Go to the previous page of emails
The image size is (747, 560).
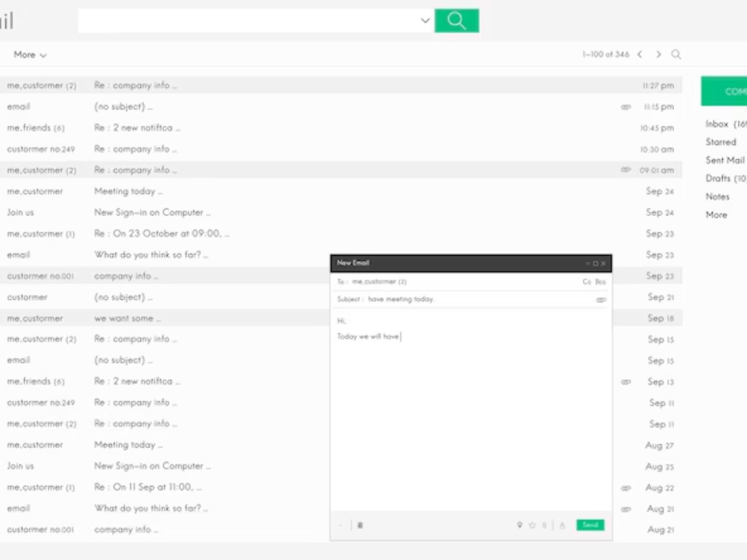[x=639, y=55]
